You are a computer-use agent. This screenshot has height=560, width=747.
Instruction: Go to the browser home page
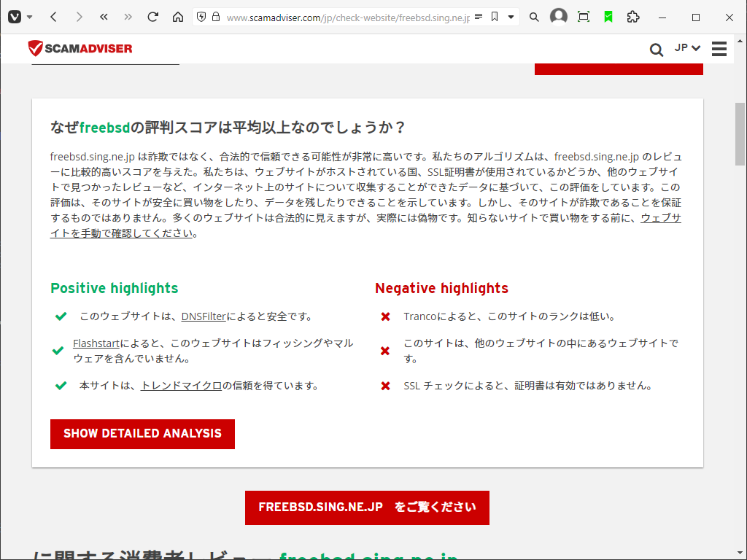point(178,17)
